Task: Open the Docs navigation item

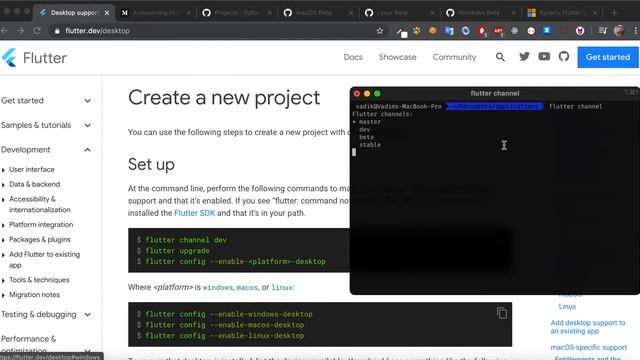Action: (353, 57)
